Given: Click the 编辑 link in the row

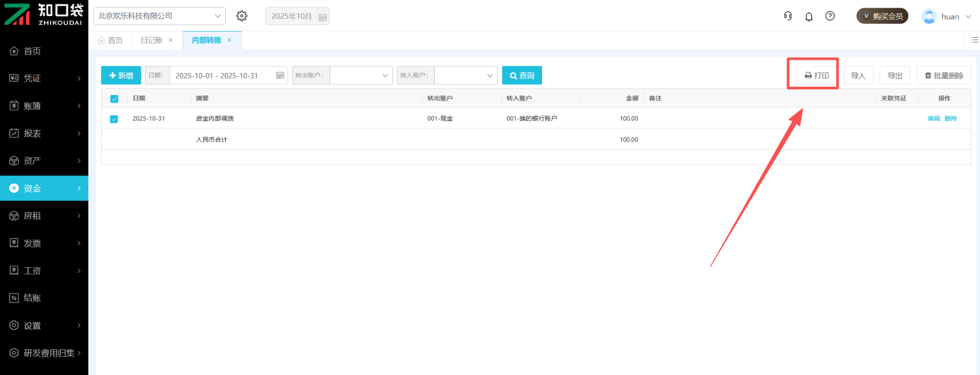Looking at the screenshot, I should (934, 119).
